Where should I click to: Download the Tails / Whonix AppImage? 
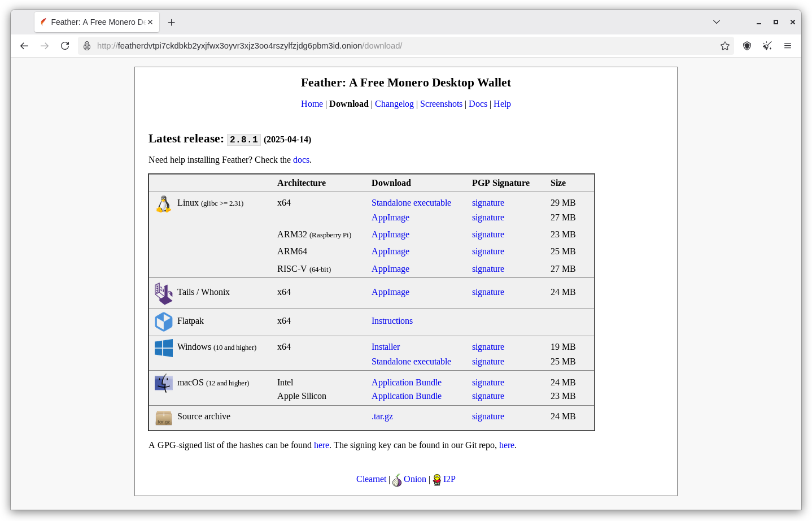tap(390, 292)
